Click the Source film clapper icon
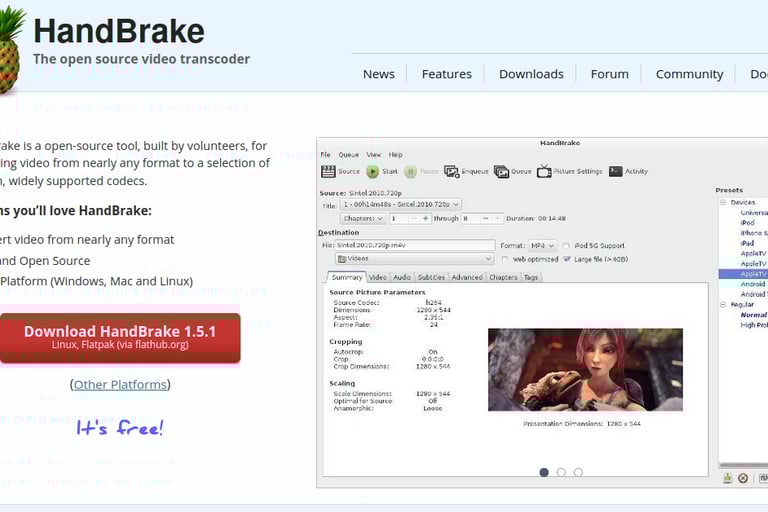This screenshot has width=768, height=512. (328, 171)
